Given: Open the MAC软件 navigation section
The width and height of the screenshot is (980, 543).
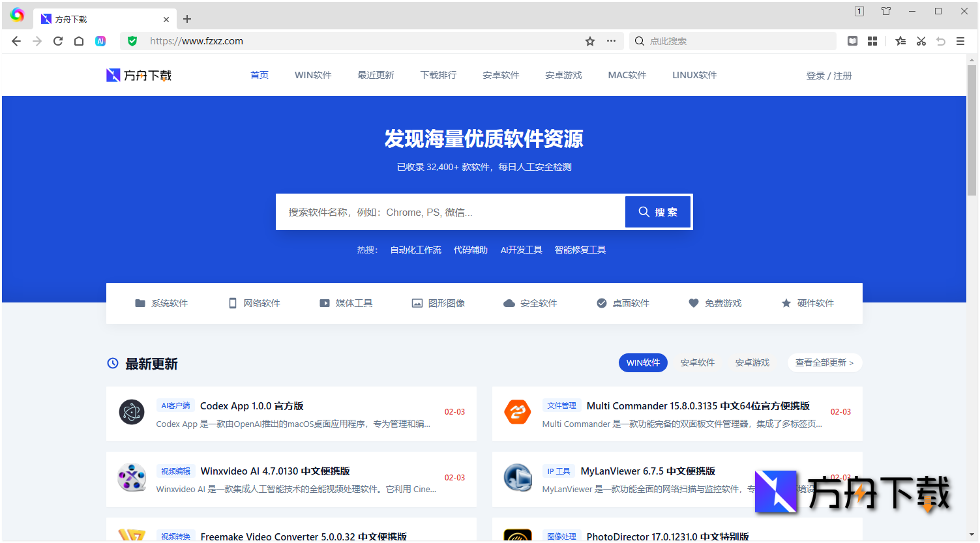Looking at the screenshot, I should point(627,74).
